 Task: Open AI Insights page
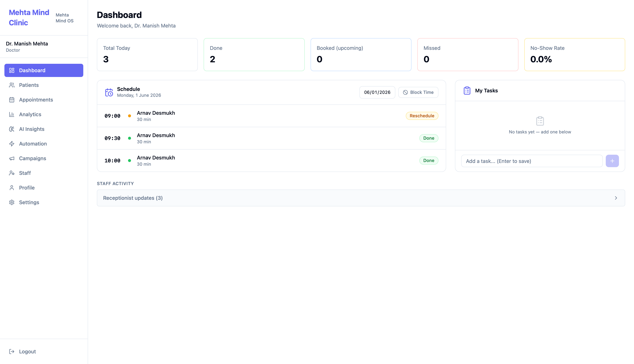(x=44, y=129)
